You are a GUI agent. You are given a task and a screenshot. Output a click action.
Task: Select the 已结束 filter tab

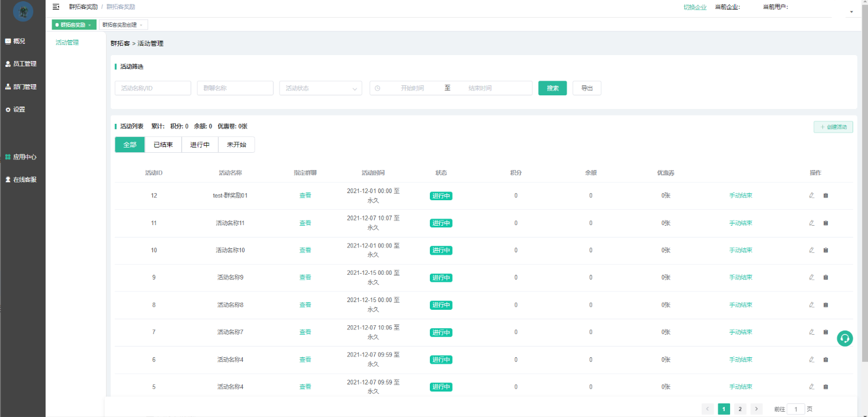(x=163, y=145)
